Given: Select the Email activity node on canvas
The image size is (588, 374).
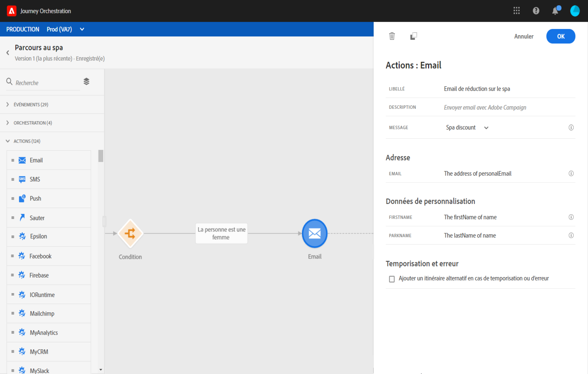Looking at the screenshot, I should [314, 233].
